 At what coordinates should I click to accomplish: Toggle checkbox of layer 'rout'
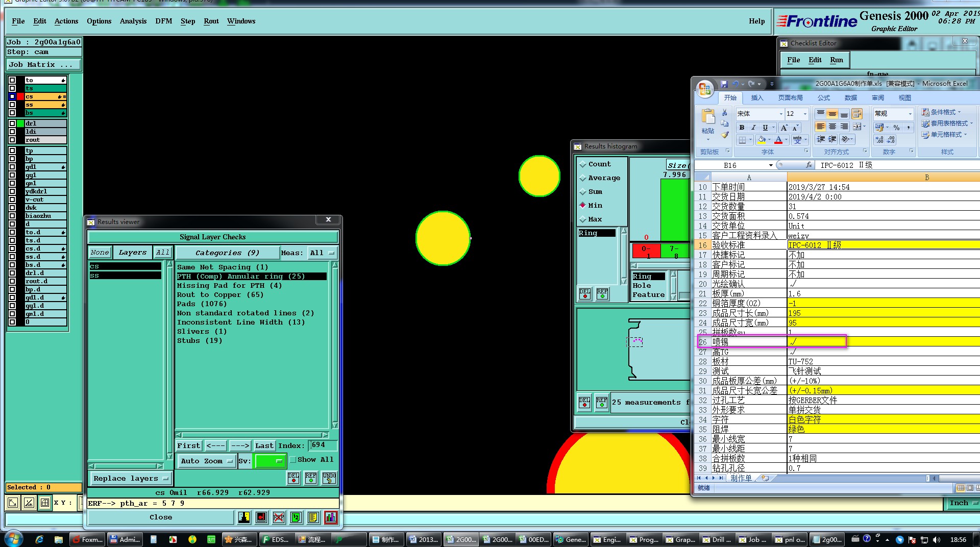(12, 140)
